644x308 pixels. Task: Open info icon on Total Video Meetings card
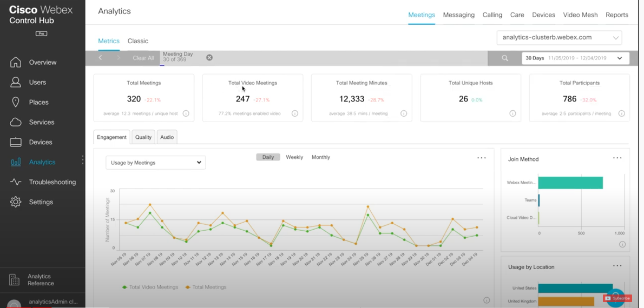pyautogui.click(x=294, y=113)
